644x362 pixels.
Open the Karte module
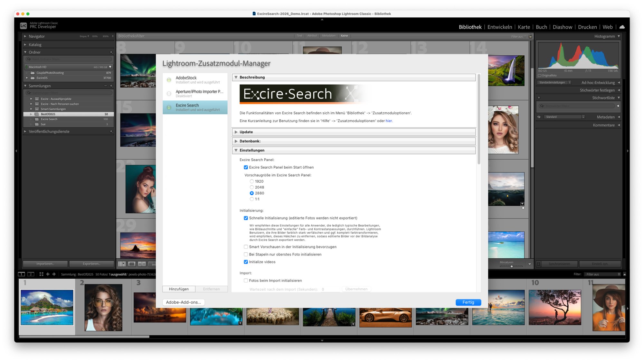click(x=524, y=27)
